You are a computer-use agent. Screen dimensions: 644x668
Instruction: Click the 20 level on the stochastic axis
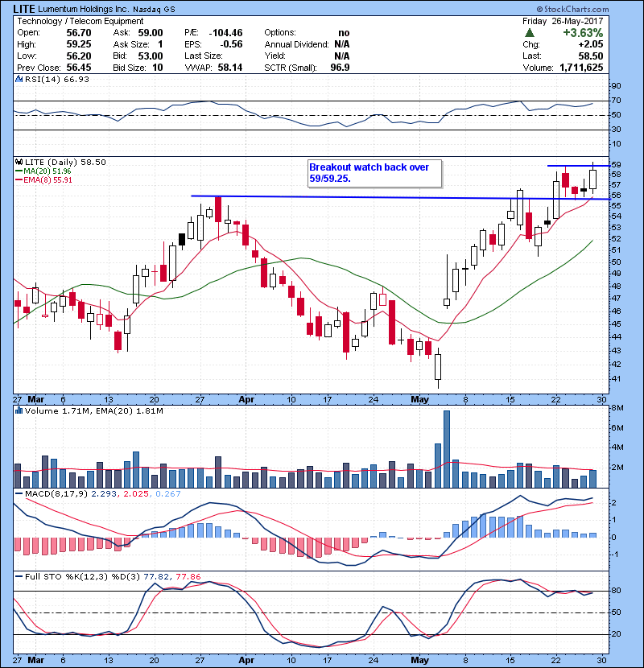coord(617,634)
